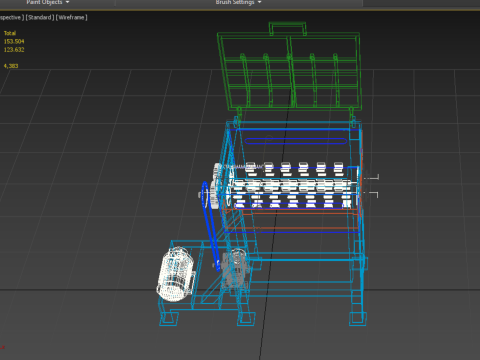Viewport: 480px width, 360px height.
Task: Click the Total statistics label
Action: coord(10,33)
